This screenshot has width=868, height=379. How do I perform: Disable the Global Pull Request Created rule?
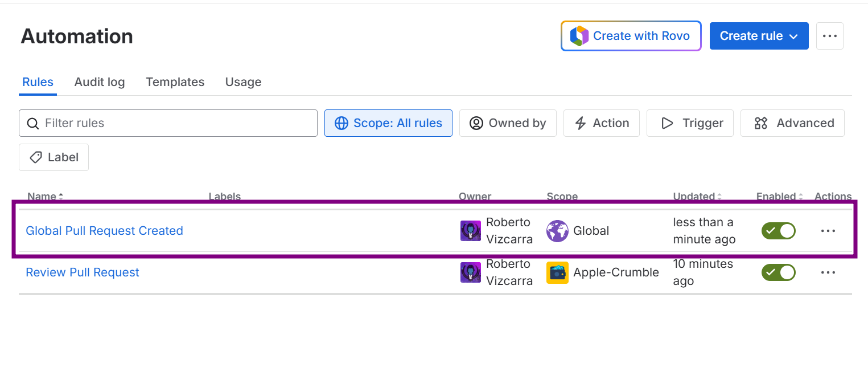pyautogui.click(x=778, y=231)
